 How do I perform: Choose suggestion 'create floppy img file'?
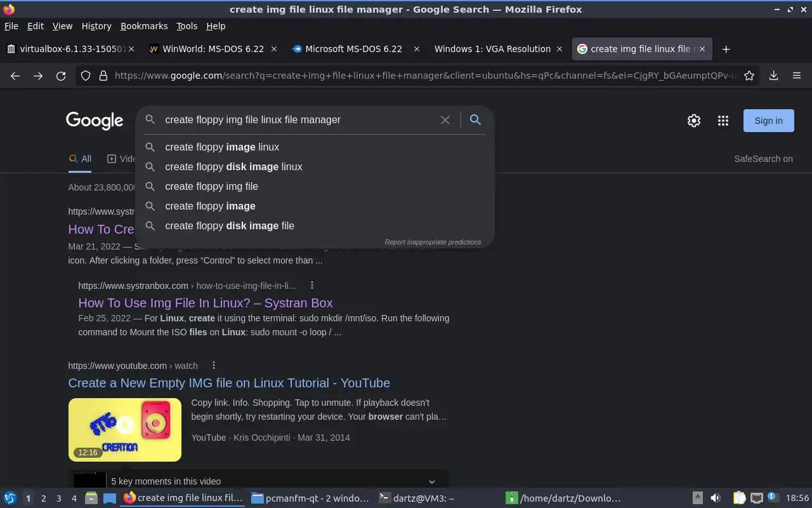pos(315,186)
